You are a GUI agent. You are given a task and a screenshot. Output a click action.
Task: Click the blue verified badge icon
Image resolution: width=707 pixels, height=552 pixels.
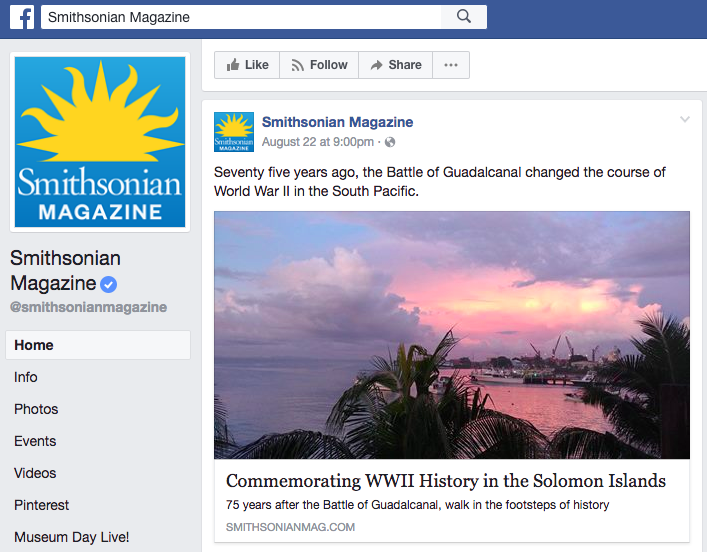108,285
